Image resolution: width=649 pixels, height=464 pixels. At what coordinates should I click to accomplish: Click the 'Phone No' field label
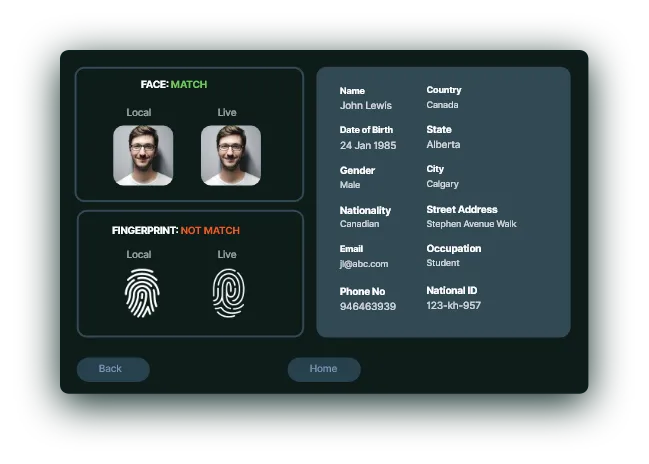coord(362,291)
